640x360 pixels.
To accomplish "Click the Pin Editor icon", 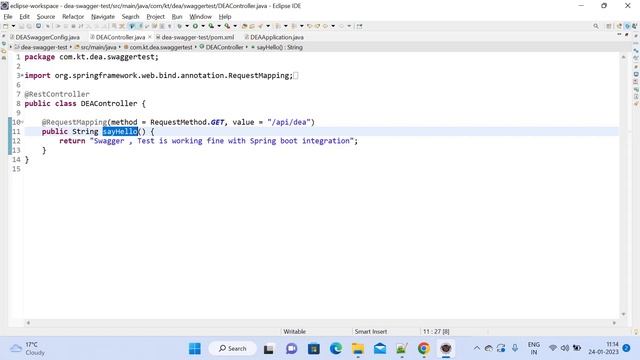I will [x=359, y=26].
